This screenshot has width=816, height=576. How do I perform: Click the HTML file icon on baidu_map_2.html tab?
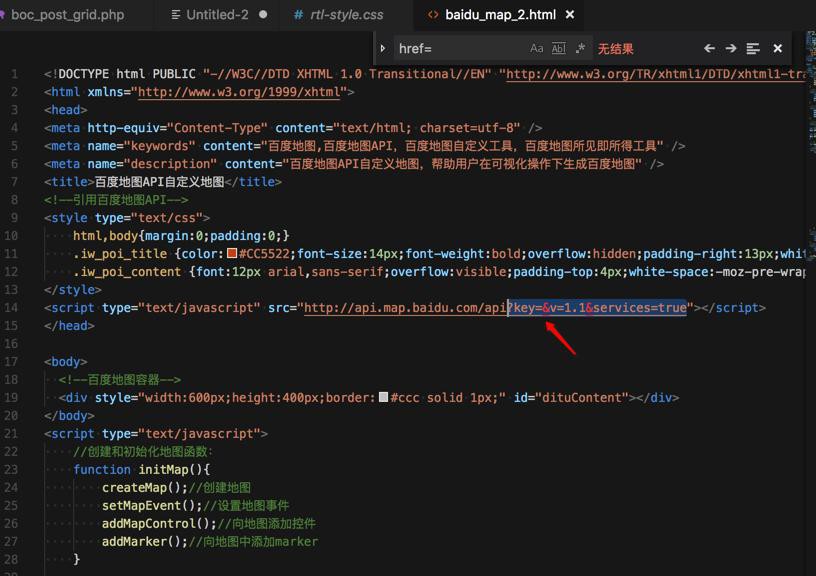pyautogui.click(x=433, y=15)
